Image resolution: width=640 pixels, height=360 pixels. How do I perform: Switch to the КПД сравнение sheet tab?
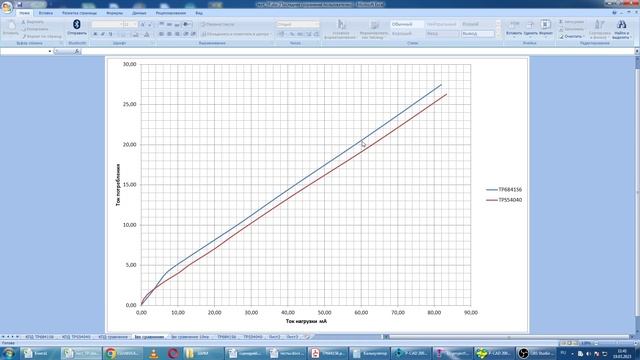pyautogui.click(x=113, y=337)
